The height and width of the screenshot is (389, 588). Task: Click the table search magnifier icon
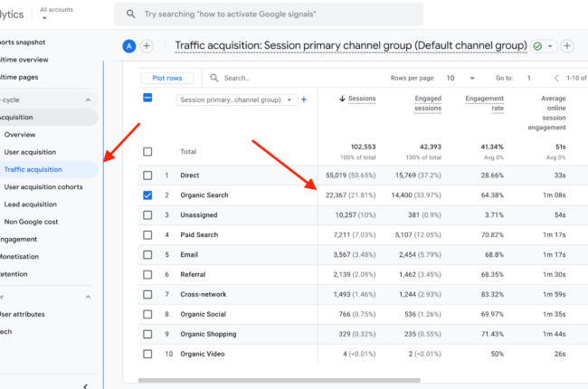214,78
